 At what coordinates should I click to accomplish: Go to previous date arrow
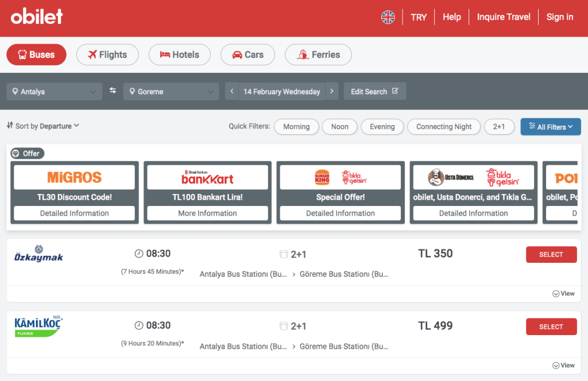[x=231, y=91]
